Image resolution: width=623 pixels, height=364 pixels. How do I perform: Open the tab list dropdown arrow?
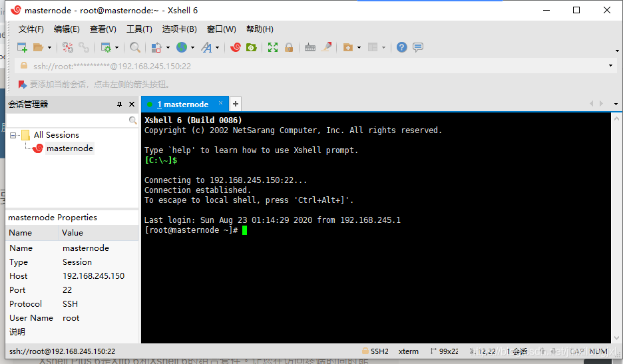(616, 104)
